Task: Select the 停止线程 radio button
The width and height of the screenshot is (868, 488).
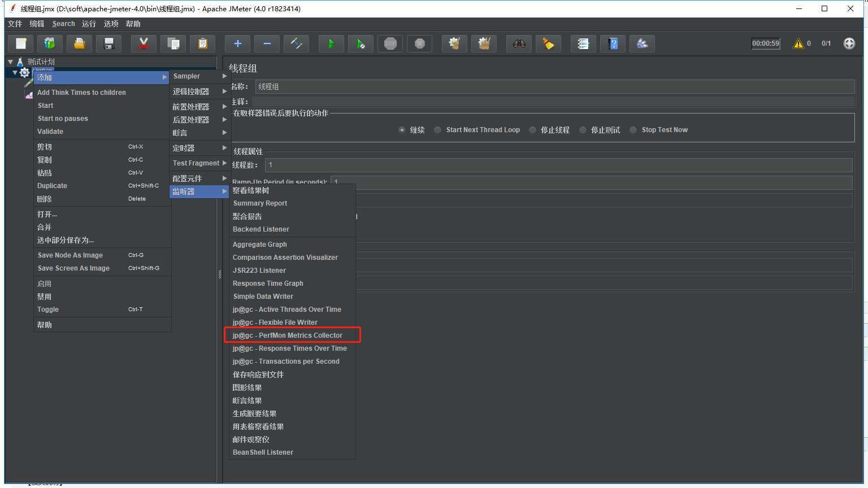Action: click(532, 130)
